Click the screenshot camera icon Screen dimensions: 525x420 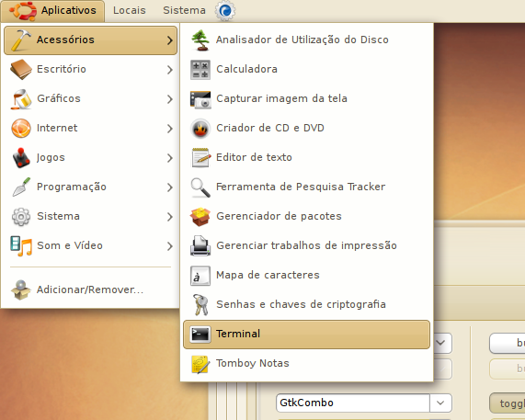(x=200, y=99)
